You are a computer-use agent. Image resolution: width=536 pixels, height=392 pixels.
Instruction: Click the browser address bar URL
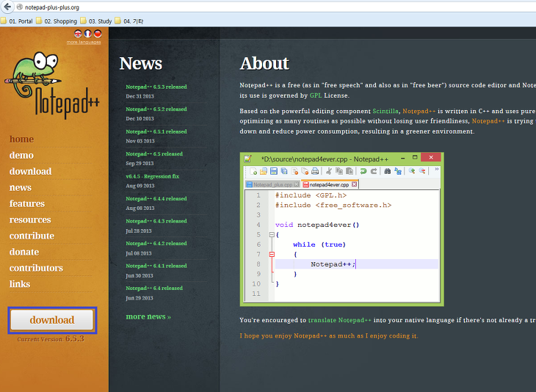pos(52,7)
